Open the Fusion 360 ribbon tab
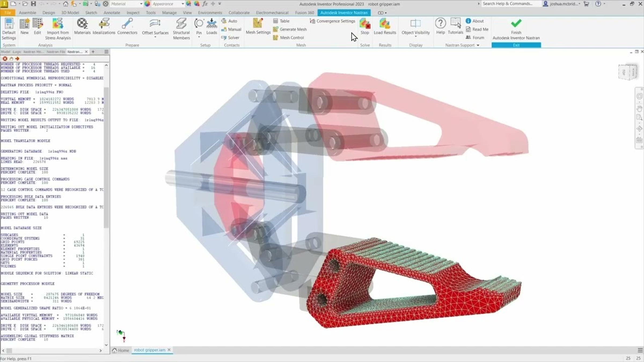 [x=304, y=13]
